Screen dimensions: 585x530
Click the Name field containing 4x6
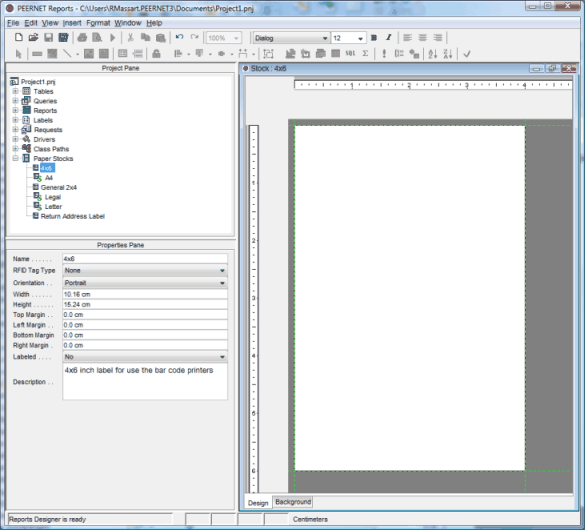(x=145, y=259)
